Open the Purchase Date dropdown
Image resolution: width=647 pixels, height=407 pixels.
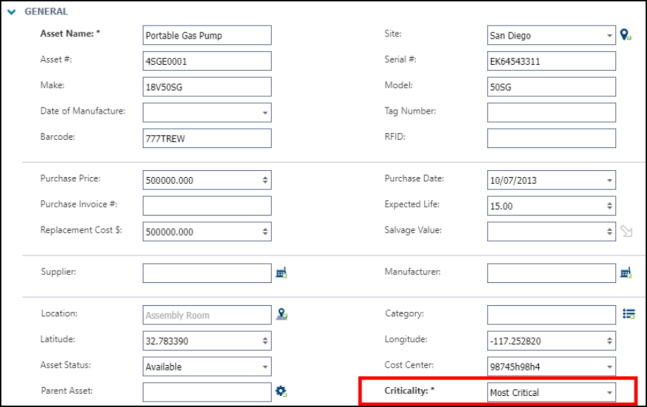click(609, 180)
